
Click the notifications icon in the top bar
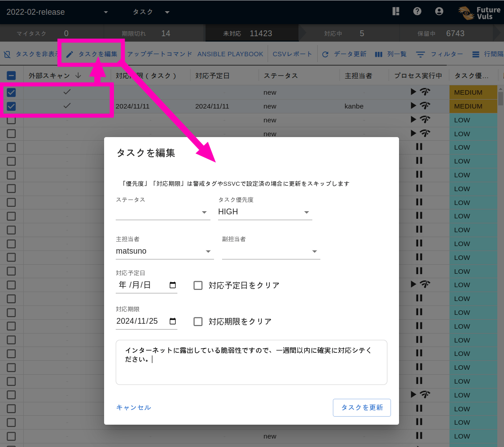(396, 11)
